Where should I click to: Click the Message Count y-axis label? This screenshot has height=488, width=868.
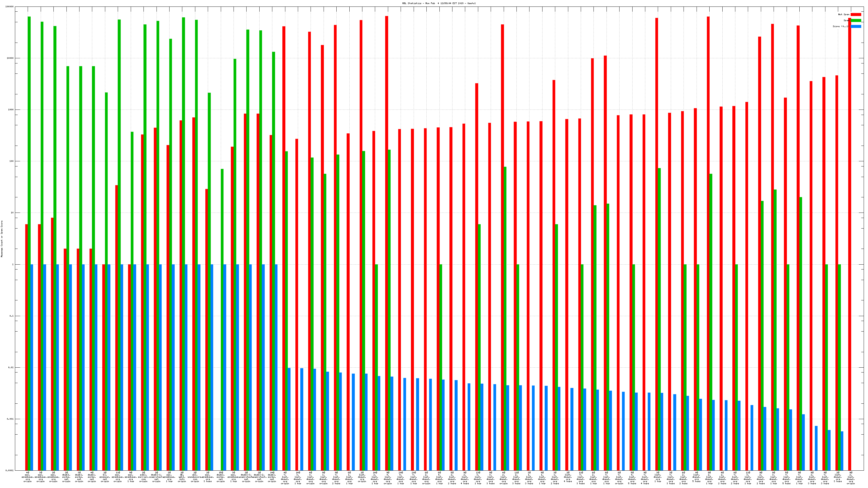2,239
